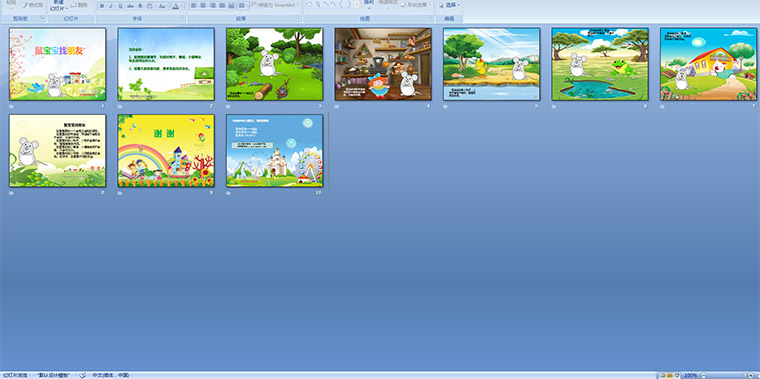Click the Shape Effects button
This screenshot has width=760, height=379.
(417, 5)
